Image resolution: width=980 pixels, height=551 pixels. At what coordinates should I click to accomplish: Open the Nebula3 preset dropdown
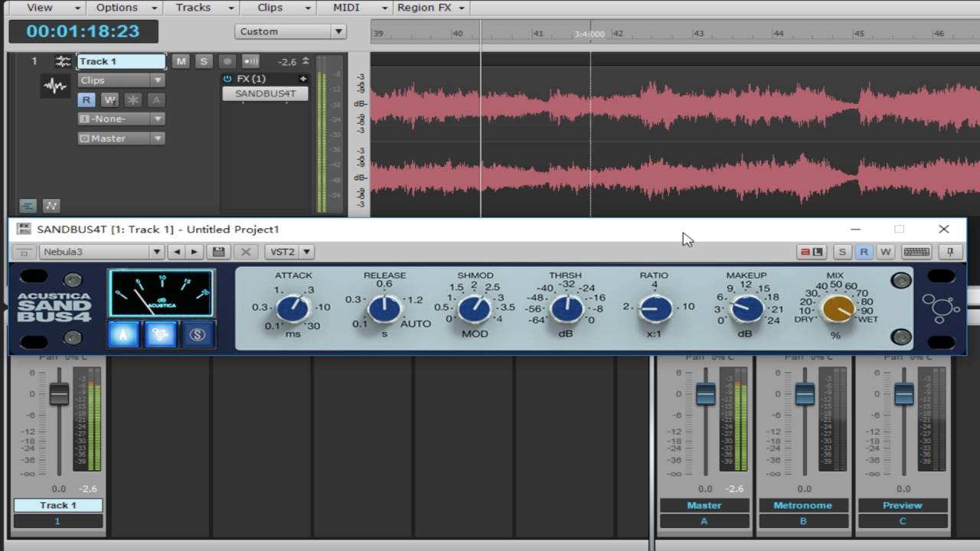pos(102,252)
